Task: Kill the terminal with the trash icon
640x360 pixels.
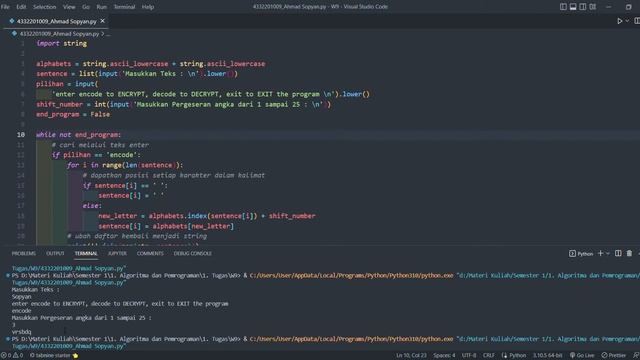Action: point(629,253)
